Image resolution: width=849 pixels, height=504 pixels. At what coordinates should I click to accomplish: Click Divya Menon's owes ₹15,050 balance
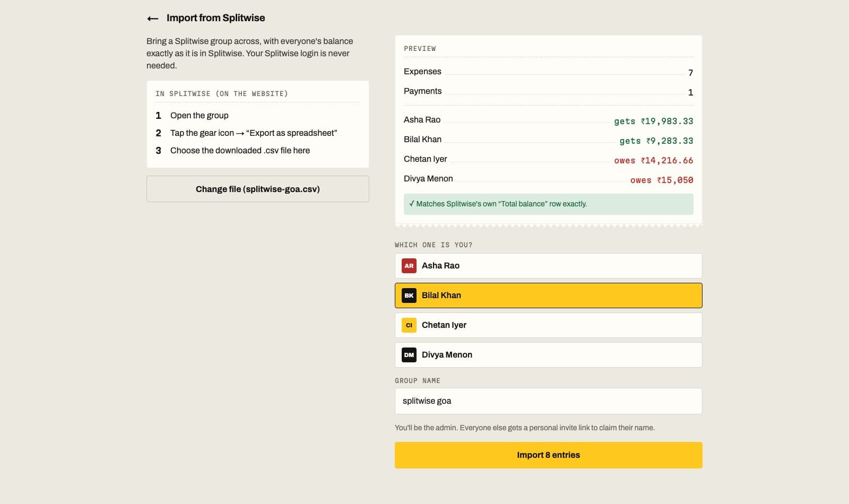pyautogui.click(x=662, y=180)
